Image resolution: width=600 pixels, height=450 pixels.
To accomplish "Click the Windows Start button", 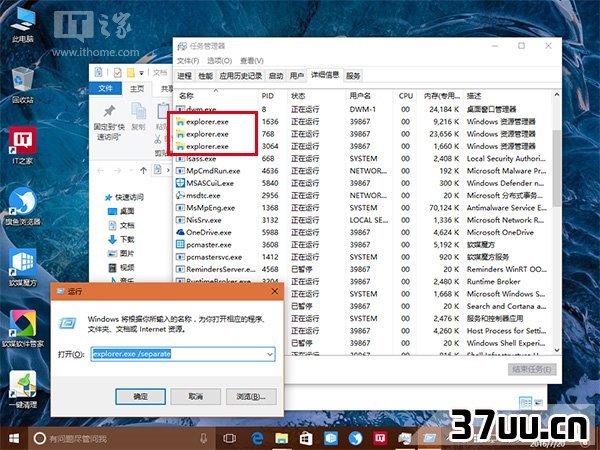I will tap(14, 438).
